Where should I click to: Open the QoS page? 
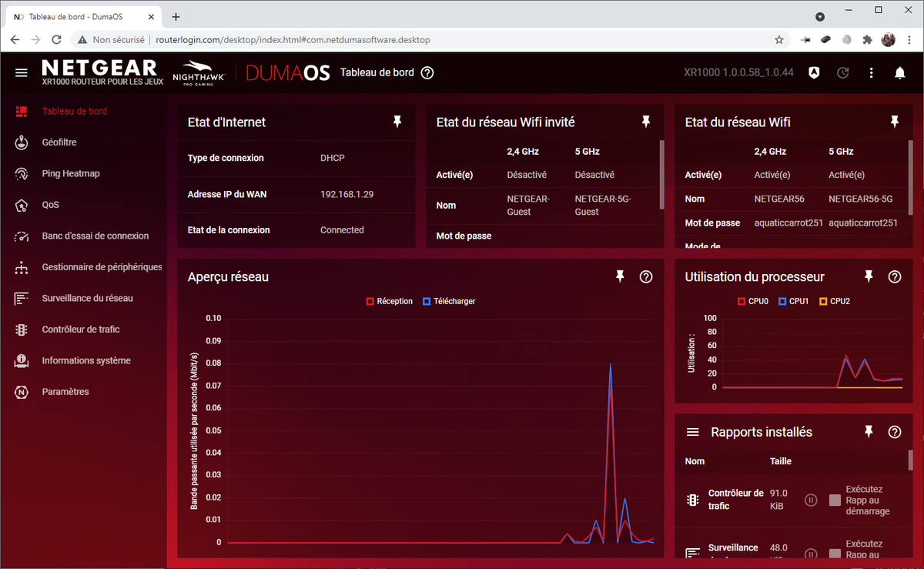pos(50,205)
